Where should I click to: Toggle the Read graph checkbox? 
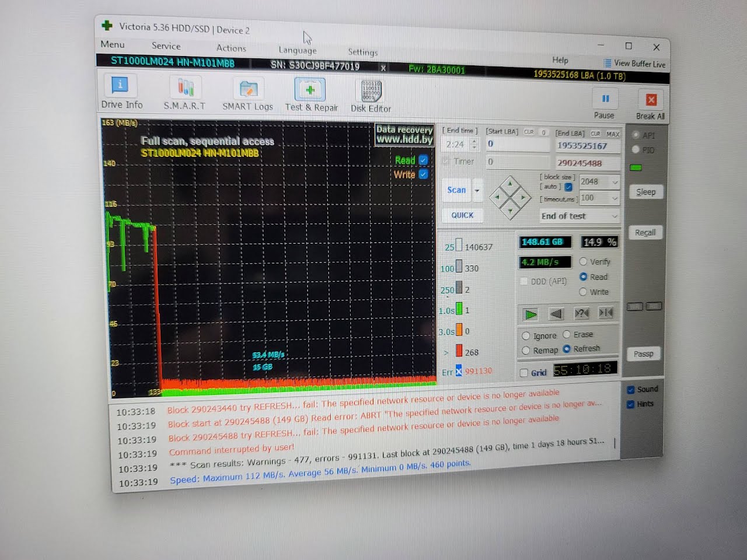(x=423, y=160)
